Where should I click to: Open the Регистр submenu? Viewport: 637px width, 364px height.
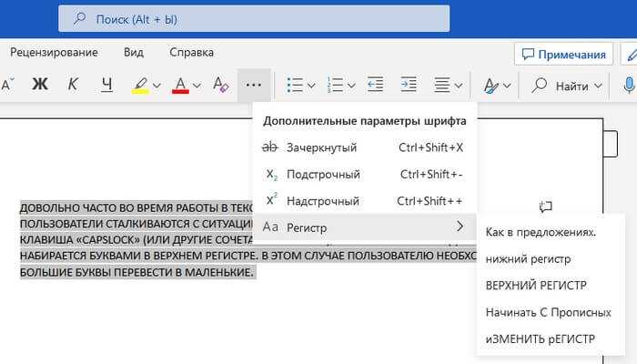click(x=364, y=227)
